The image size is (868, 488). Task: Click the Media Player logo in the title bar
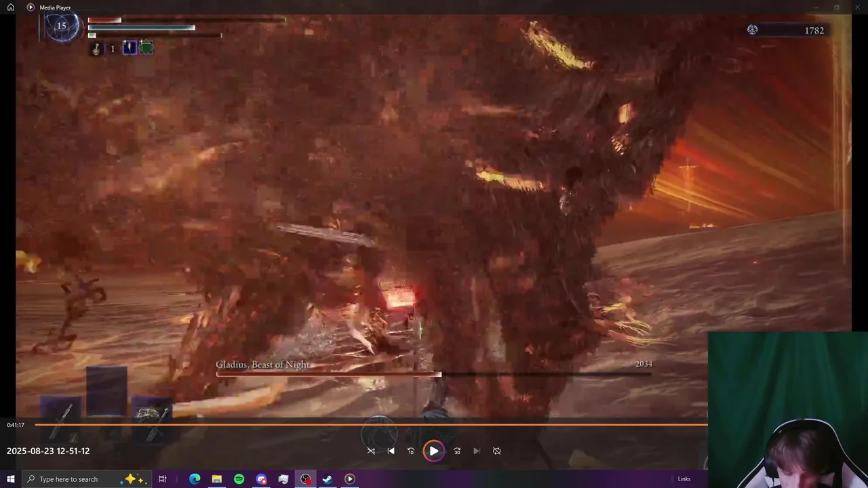coord(31,7)
